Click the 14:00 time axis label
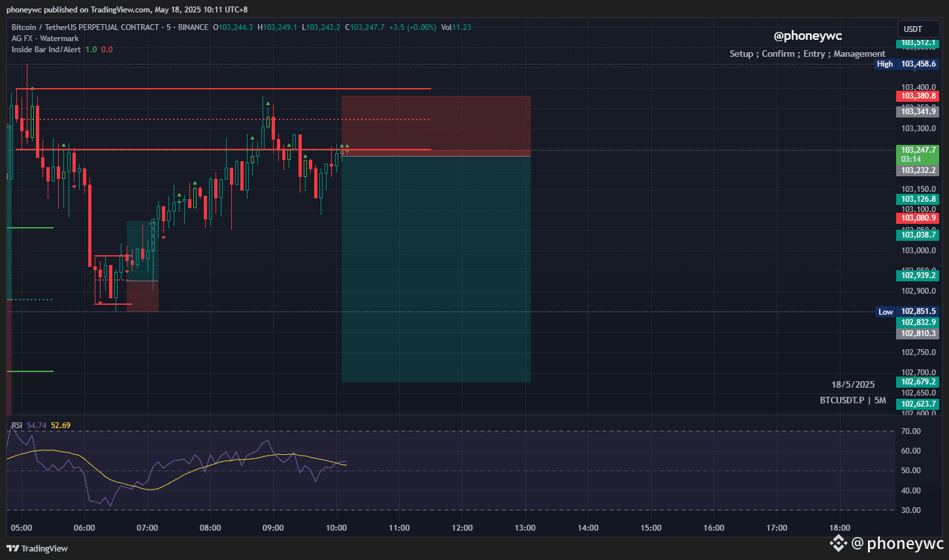Image resolution: width=949 pixels, height=560 pixels. click(588, 528)
